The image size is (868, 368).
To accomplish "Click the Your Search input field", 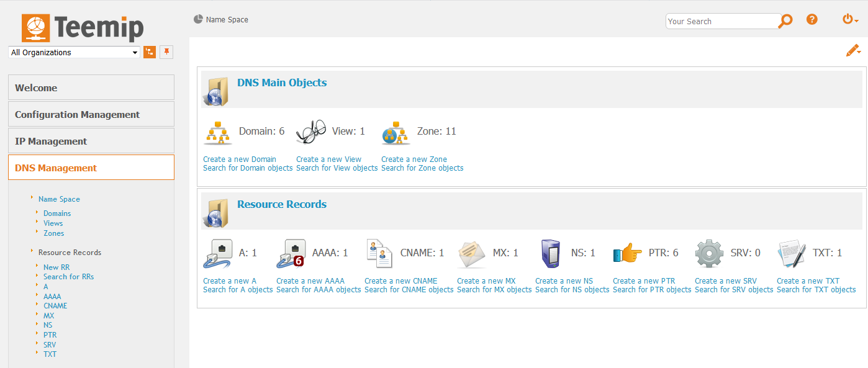I will (x=721, y=21).
